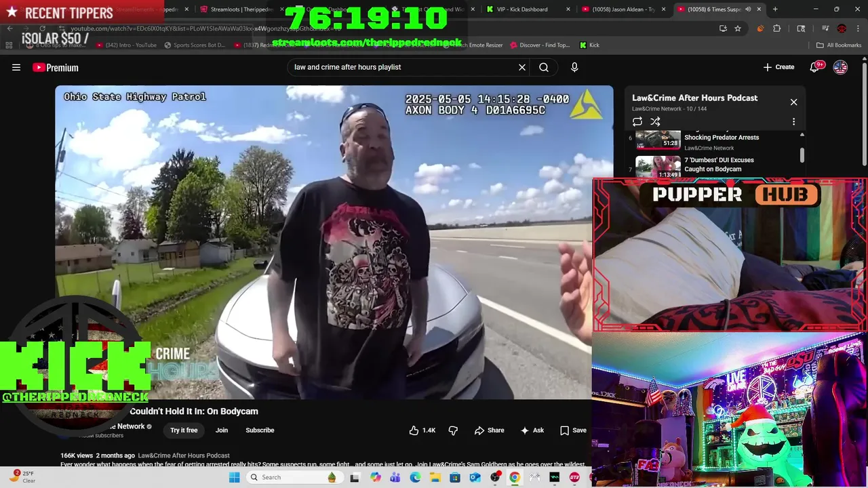Open the Chrome profile avatar
The image size is (868, 488).
click(x=842, y=28)
